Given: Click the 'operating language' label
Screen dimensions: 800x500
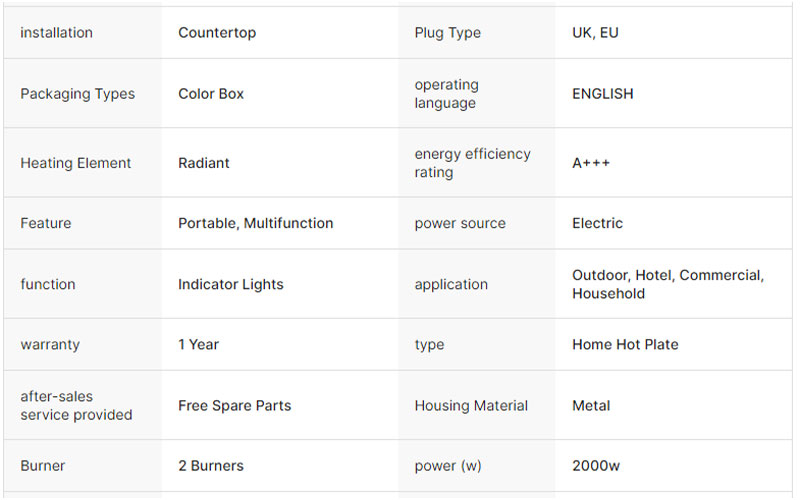Looking at the screenshot, I should 446,94.
